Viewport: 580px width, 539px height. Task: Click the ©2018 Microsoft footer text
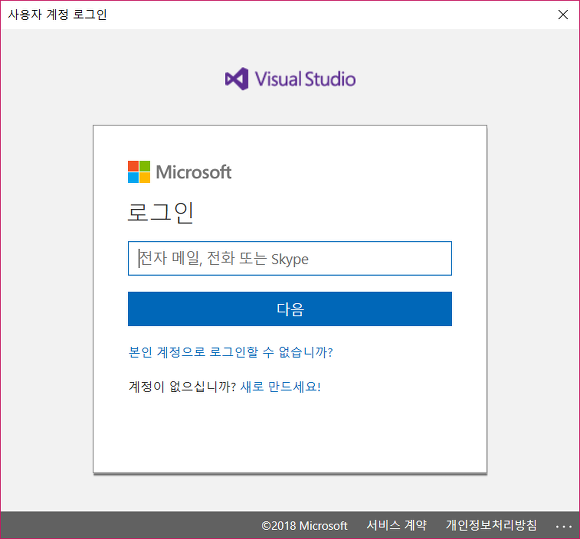304,526
